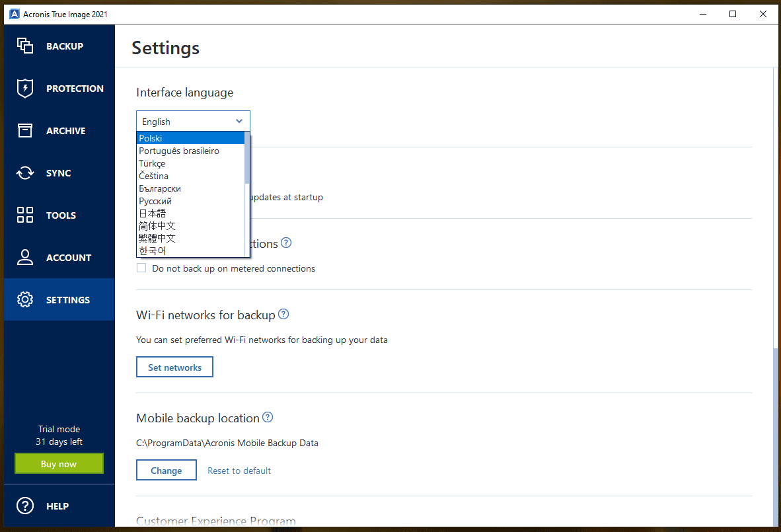Click the Tools grid icon
Viewport: 781px width, 532px height.
25,215
